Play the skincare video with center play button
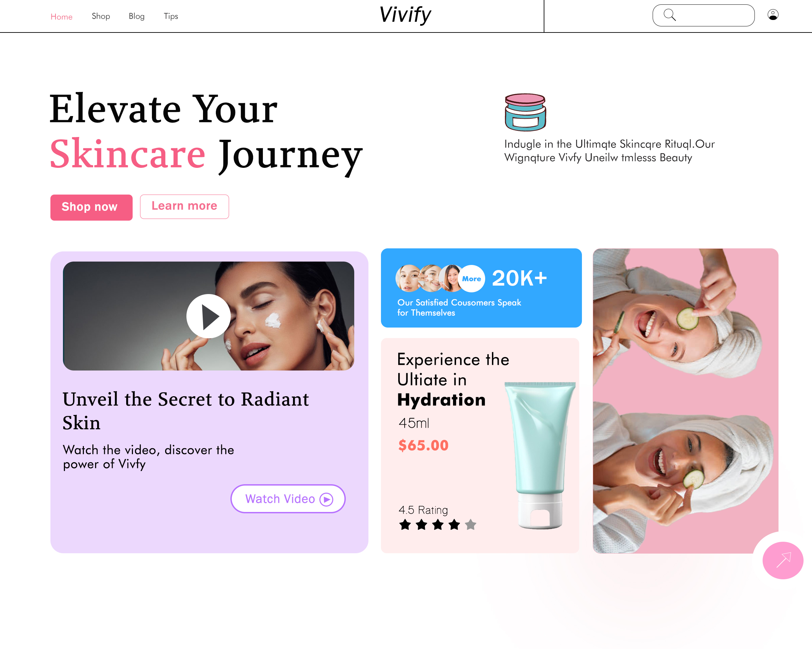The image size is (812, 649). [x=208, y=316]
